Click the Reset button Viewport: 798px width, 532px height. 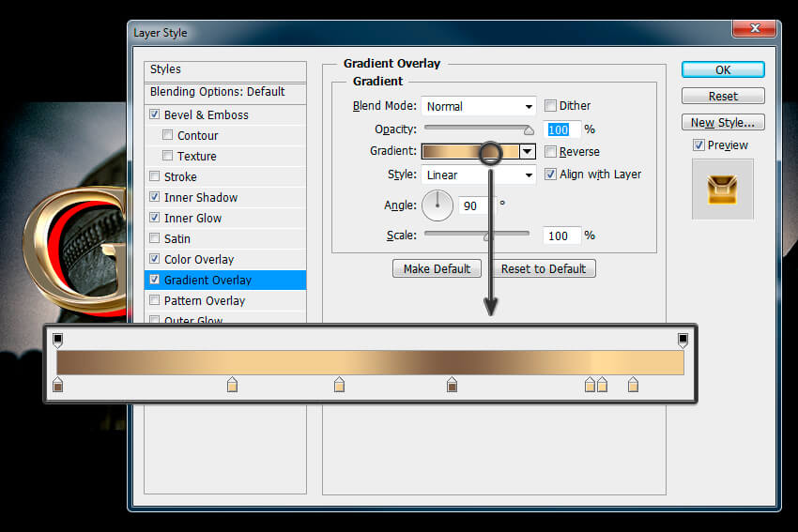[x=723, y=96]
